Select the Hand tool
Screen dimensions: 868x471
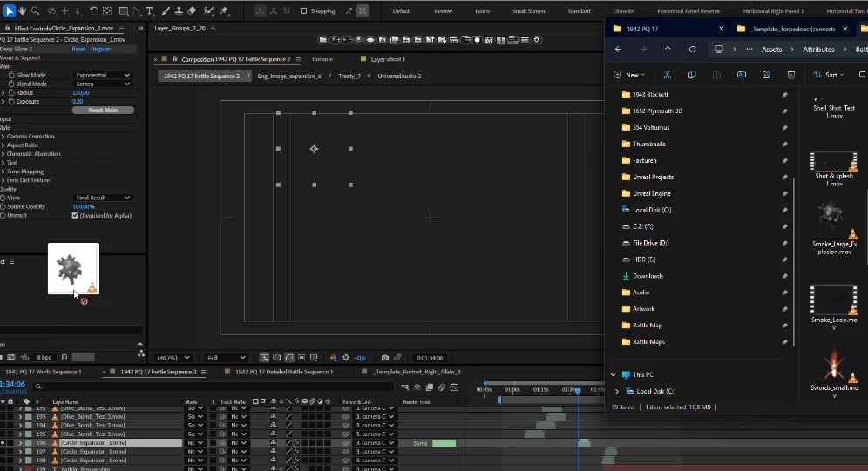23,10
